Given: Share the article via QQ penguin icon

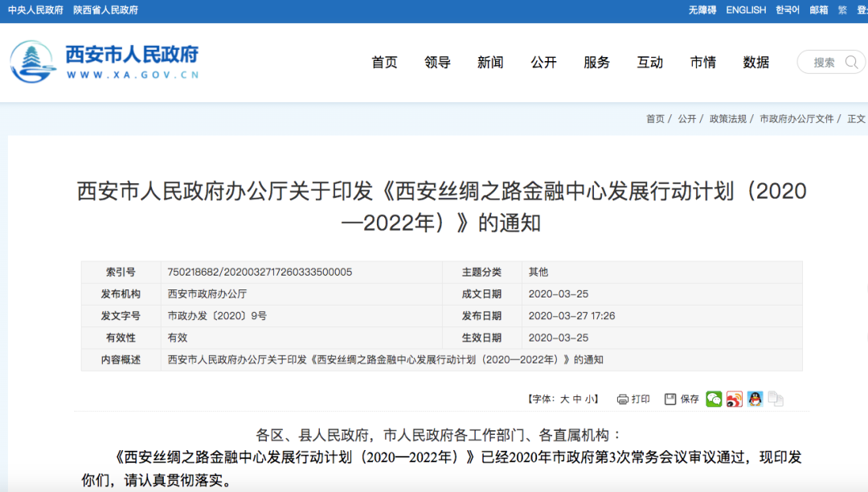Looking at the screenshot, I should point(755,399).
